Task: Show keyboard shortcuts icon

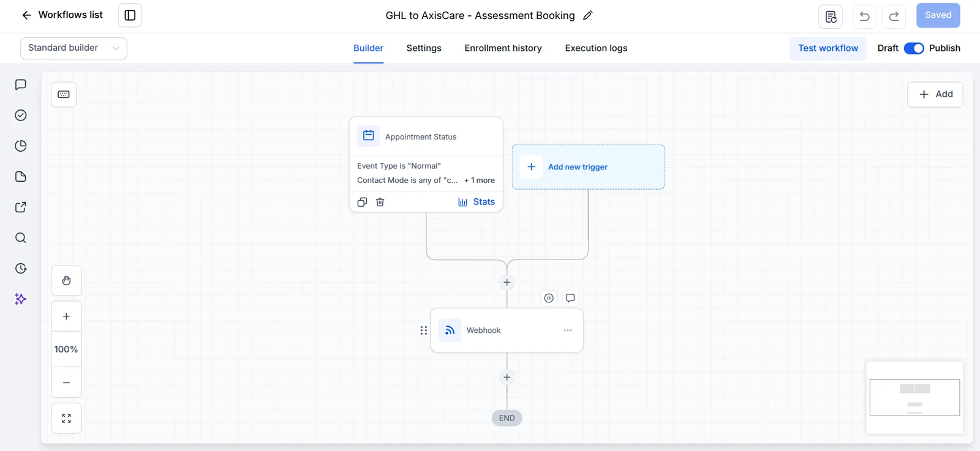Action: (x=64, y=94)
